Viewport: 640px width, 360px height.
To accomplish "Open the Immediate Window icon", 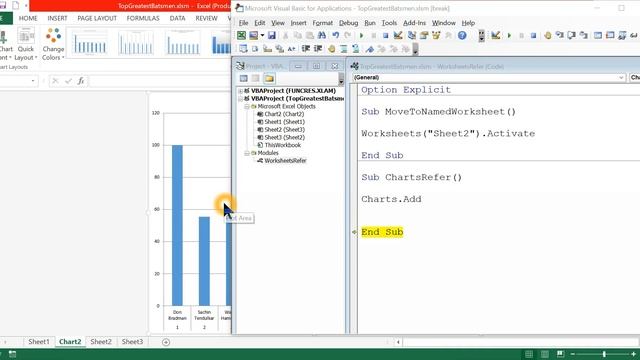I will tap(610, 36).
